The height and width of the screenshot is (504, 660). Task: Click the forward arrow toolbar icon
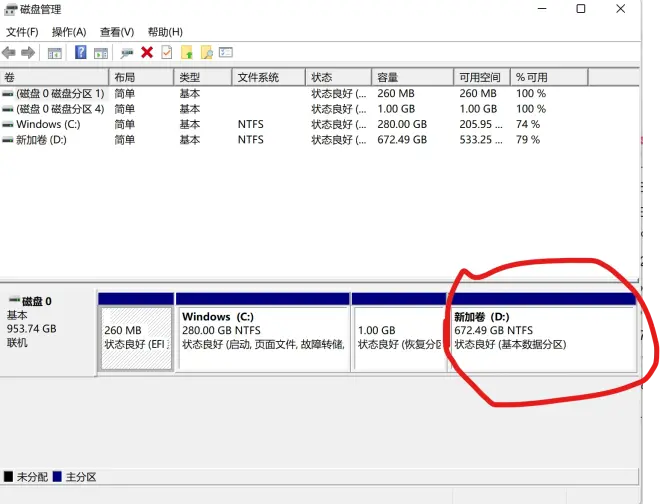(27, 52)
